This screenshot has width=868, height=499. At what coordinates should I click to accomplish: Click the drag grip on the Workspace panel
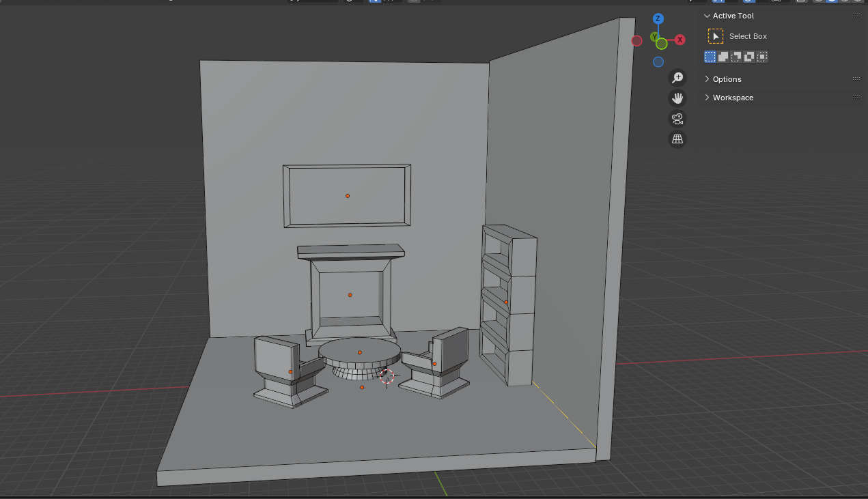pyautogui.click(x=856, y=98)
